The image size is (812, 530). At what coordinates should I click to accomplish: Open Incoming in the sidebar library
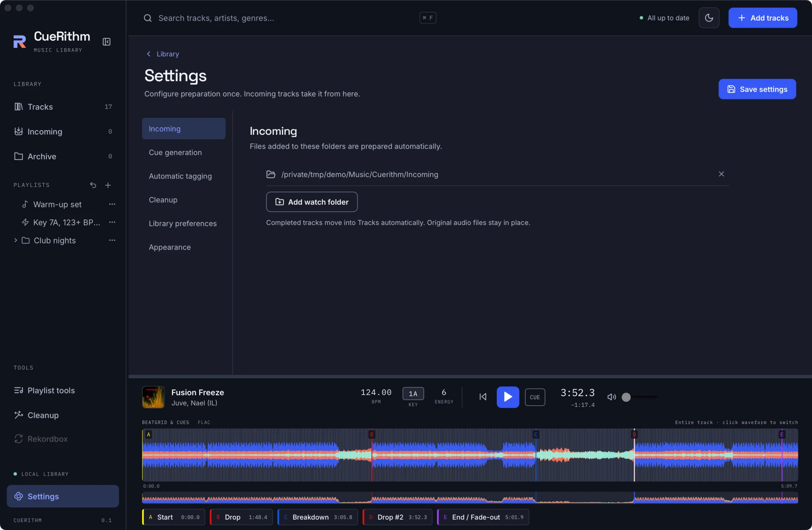[x=63, y=131]
